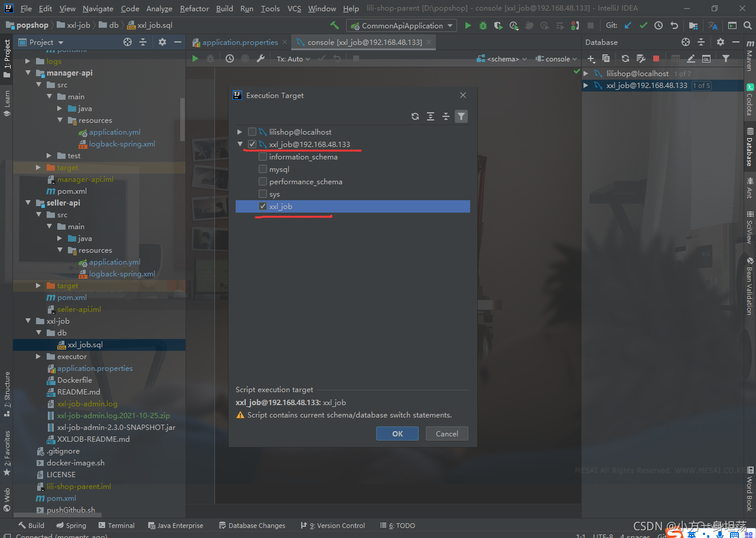This screenshot has height=538, width=756.
Task: Open the 9: Version Control tab
Action: pos(333,525)
